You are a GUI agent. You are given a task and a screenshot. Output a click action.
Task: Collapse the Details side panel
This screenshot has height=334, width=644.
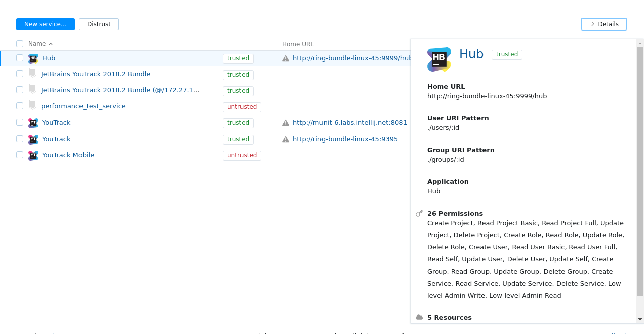pyautogui.click(x=604, y=24)
